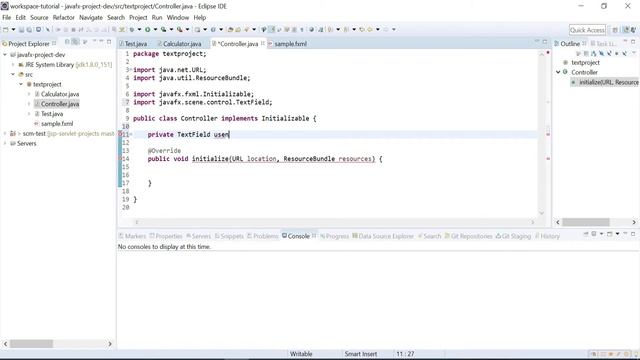Viewport: 640px width, 360px height.
Task: Maximize the Console view
Action: [633, 234]
